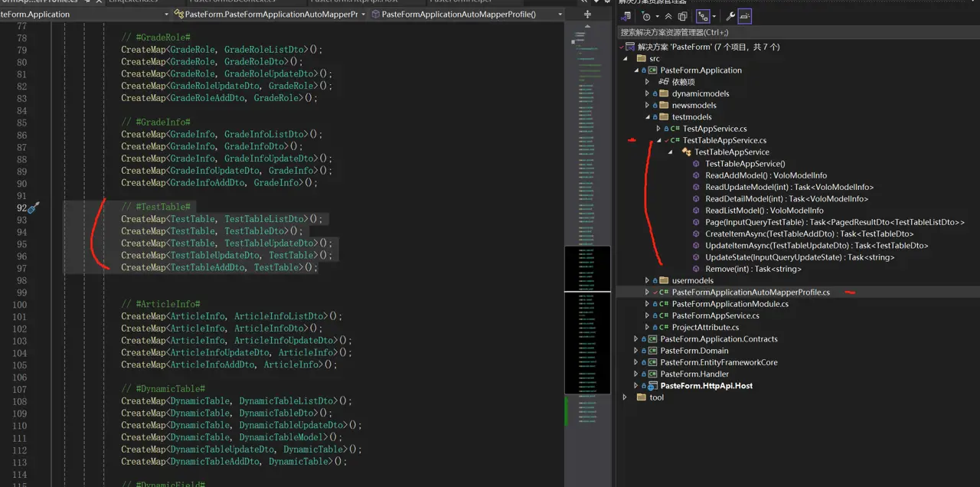980x487 pixels.
Task: Click the project icon of PasteForm.Handler
Action: click(653, 374)
